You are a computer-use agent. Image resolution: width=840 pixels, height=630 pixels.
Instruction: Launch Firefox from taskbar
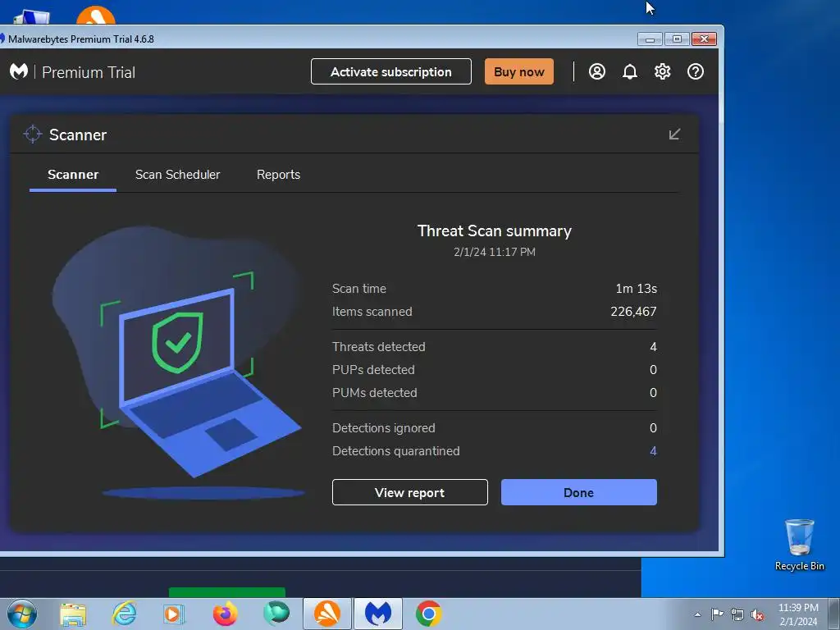[225, 614]
